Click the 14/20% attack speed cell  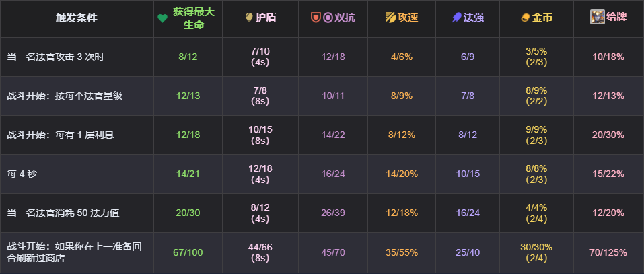(x=402, y=174)
